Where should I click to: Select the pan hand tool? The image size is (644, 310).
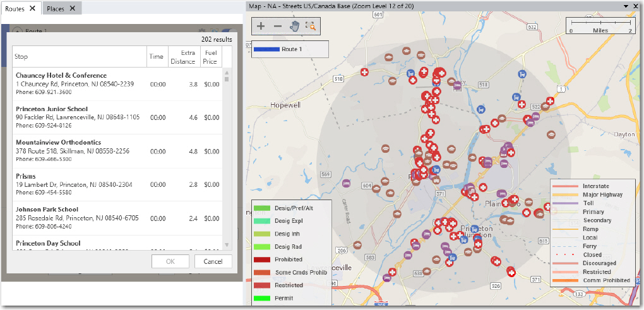pyautogui.click(x=294, y=27)
